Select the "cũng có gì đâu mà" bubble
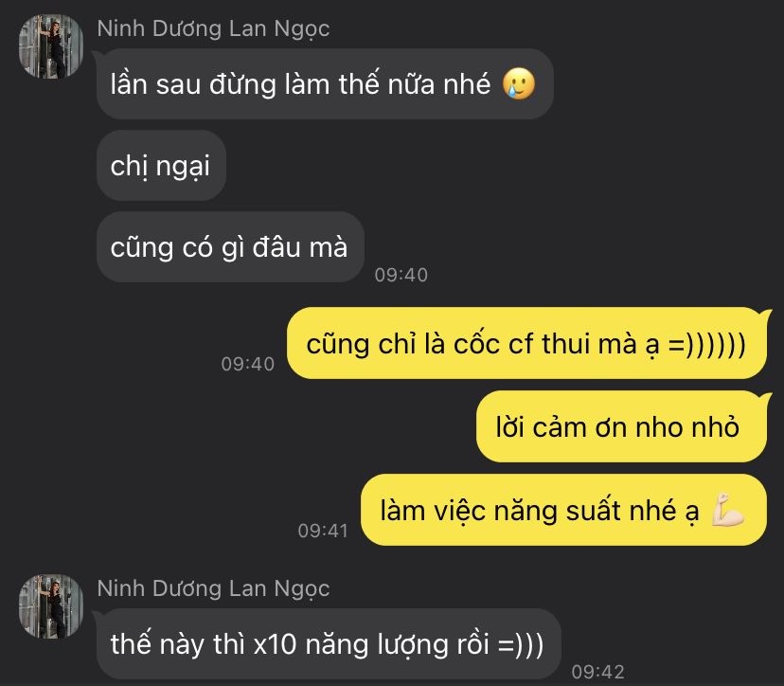784x686 pixels. click(230, 247)
